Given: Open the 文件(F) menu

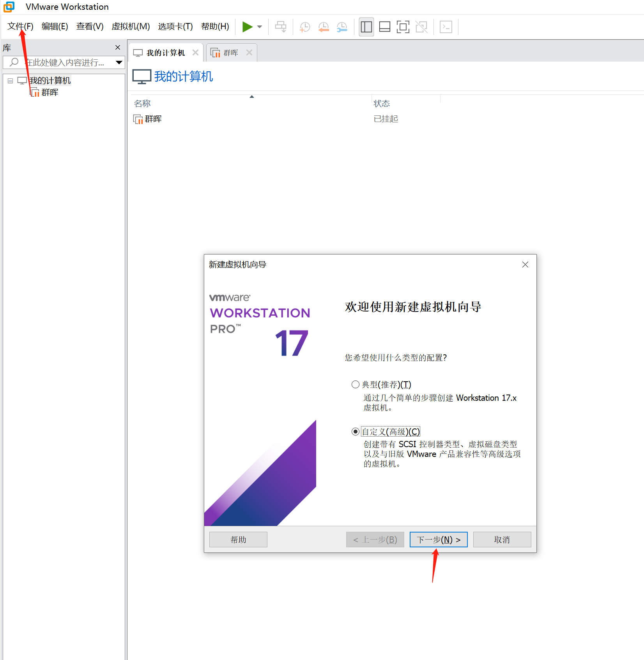Looking at the screenshot, I should point(20,27).
